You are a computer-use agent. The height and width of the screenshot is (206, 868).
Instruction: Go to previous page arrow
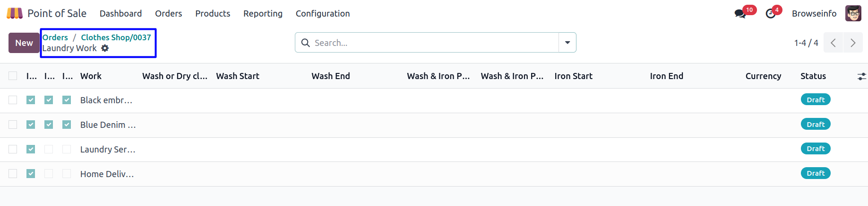coord(833,43)
